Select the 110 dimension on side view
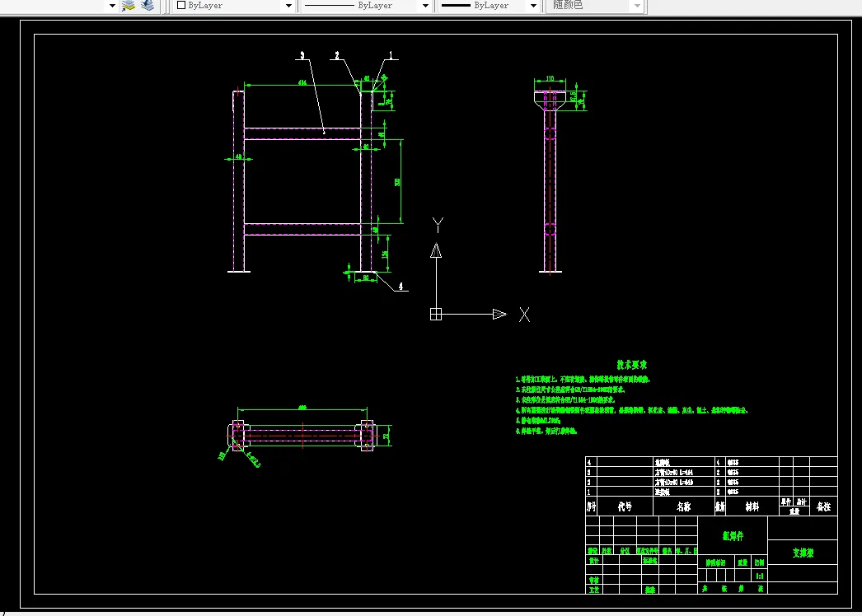 click(x=549, y=79)
